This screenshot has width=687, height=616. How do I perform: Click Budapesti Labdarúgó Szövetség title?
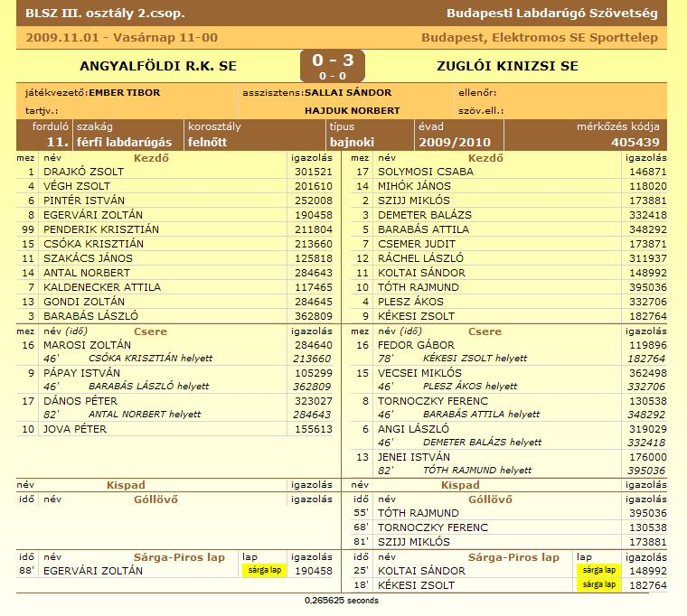tap(552, 14)
